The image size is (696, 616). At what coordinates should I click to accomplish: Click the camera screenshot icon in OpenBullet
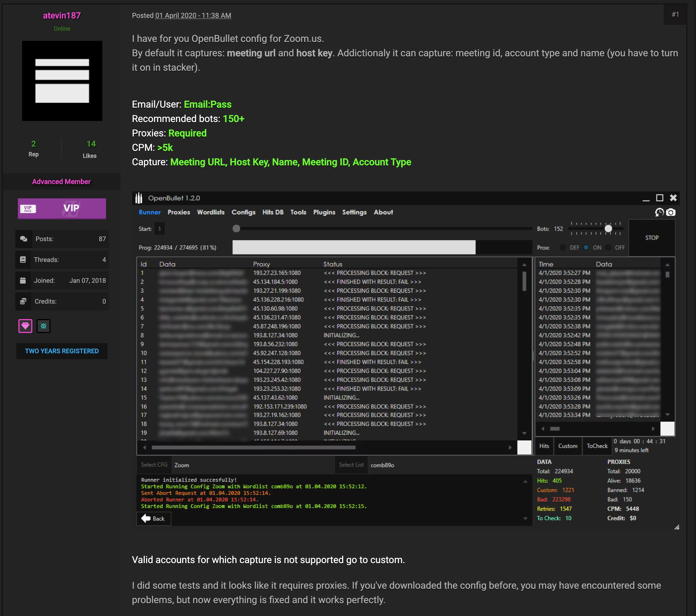pyautogui.click(x=670, y=213)
